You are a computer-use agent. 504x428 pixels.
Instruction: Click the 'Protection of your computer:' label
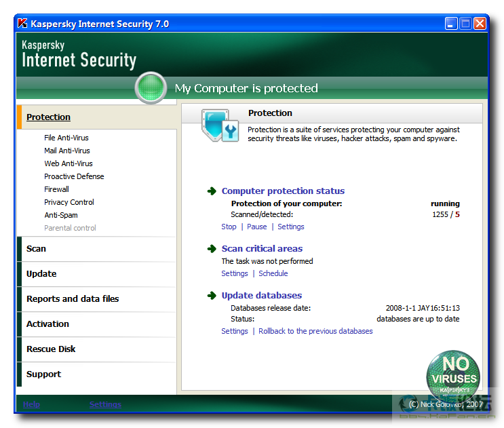coord(286,203)
